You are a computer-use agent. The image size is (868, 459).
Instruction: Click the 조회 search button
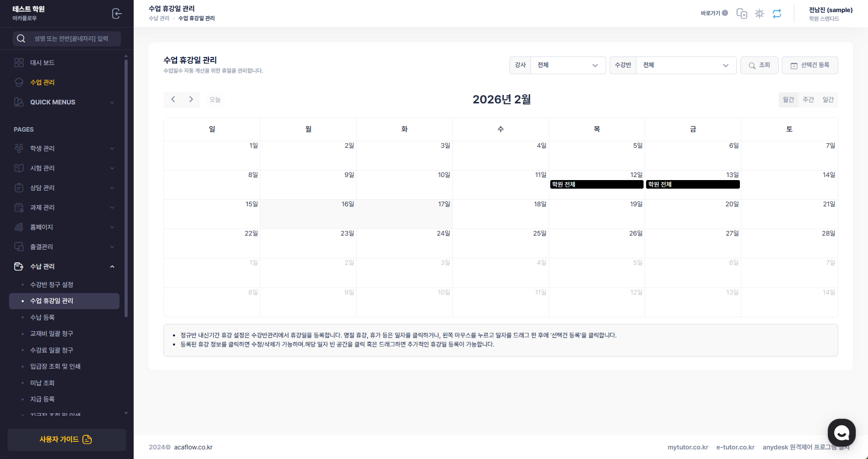coord(759,66)
